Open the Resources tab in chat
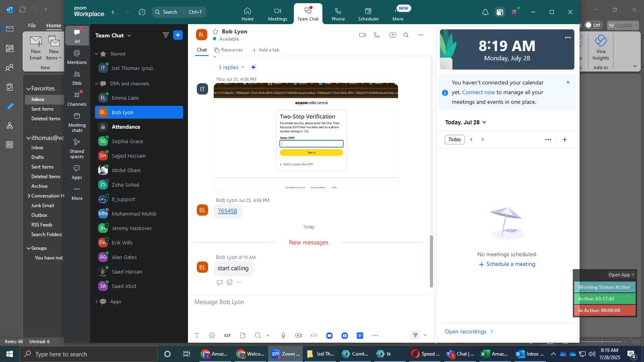The image size is (644, 362). coord(229,50)
